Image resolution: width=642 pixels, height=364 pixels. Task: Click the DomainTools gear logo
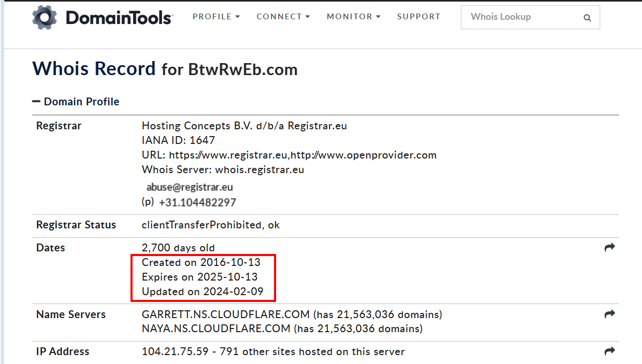44,17
